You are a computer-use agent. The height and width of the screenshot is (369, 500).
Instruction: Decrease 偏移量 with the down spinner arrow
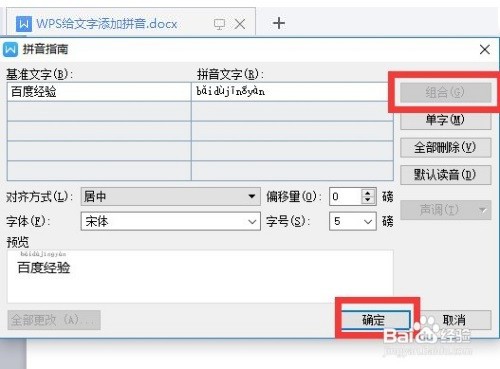click(x=368, y=200)
